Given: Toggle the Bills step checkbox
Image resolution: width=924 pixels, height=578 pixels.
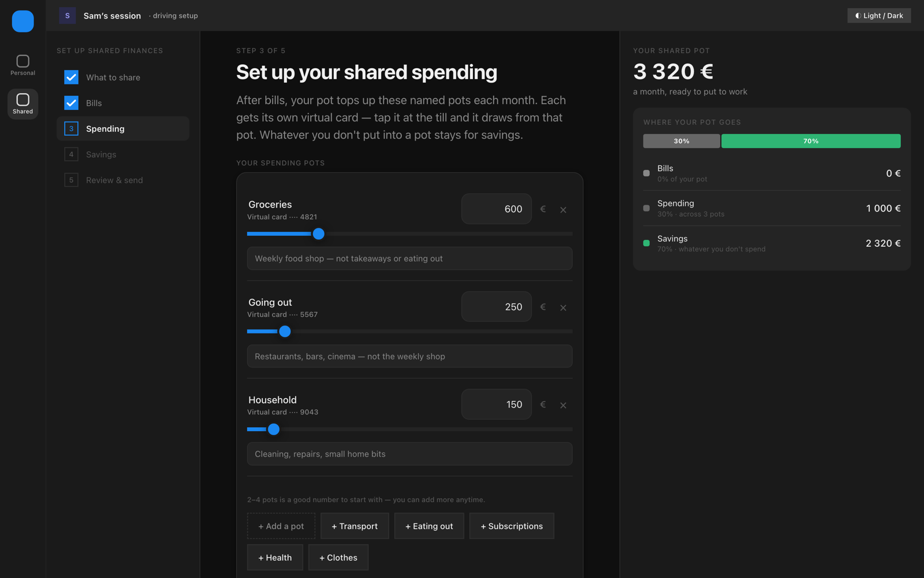Looking at the screenshot, I should pyautogui.click(x=71, y=103).
